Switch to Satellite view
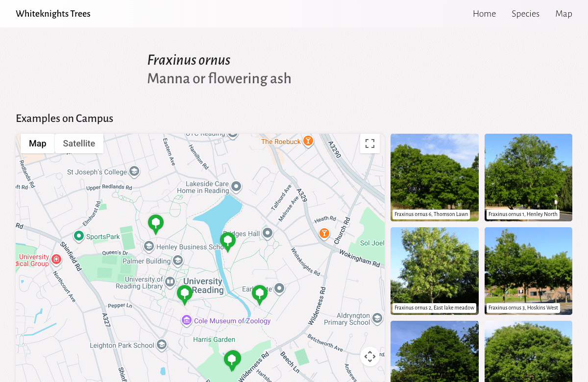The width and height of the screenshot is (588, 382). pyautogui.click(x=79, y=143)
